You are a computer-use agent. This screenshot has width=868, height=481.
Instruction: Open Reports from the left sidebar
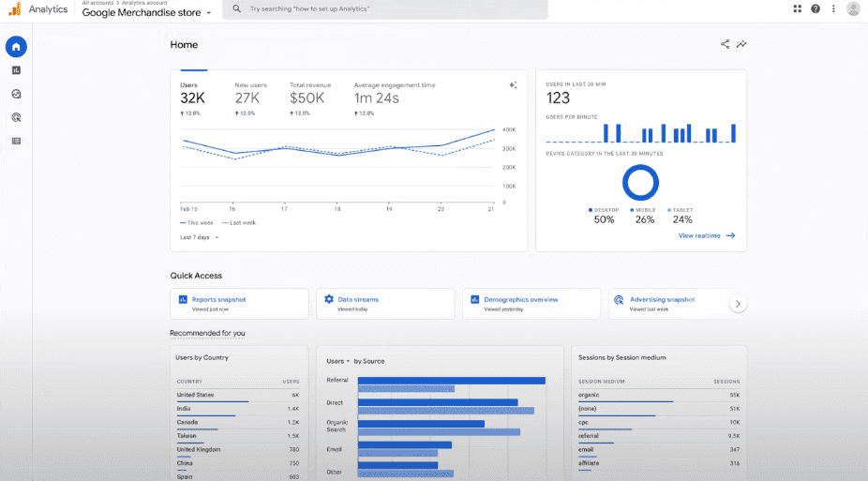click(16, 70)
